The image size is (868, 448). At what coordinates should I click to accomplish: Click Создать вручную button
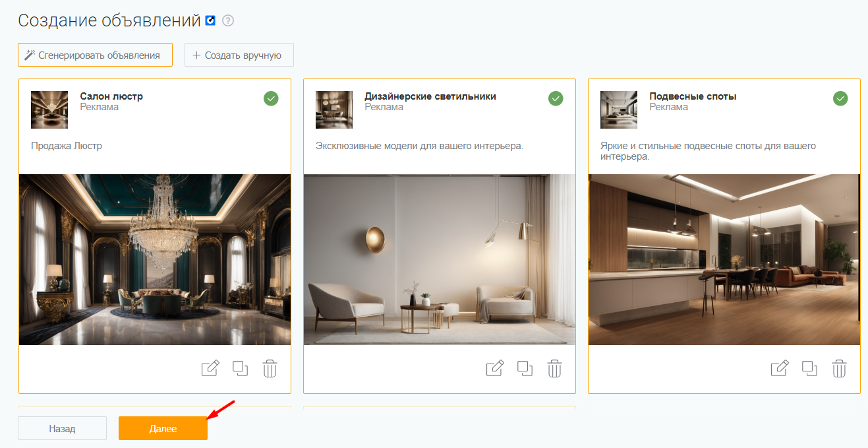pyautogui.click(x=239, y=55)
